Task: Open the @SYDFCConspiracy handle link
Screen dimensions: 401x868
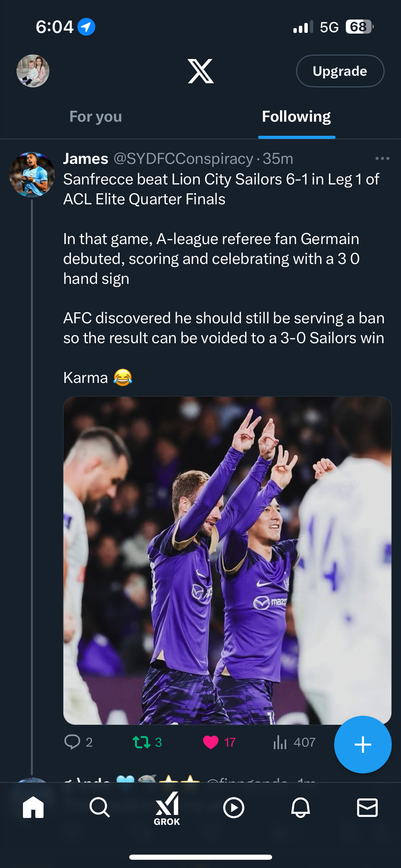Action: [183, 159]
